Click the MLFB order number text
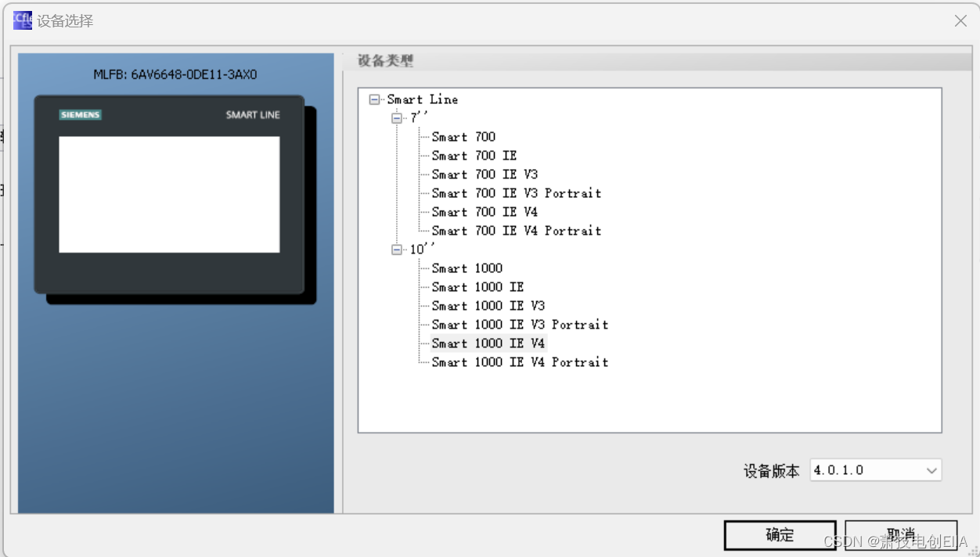980x557 pixels. coord(175,75)
